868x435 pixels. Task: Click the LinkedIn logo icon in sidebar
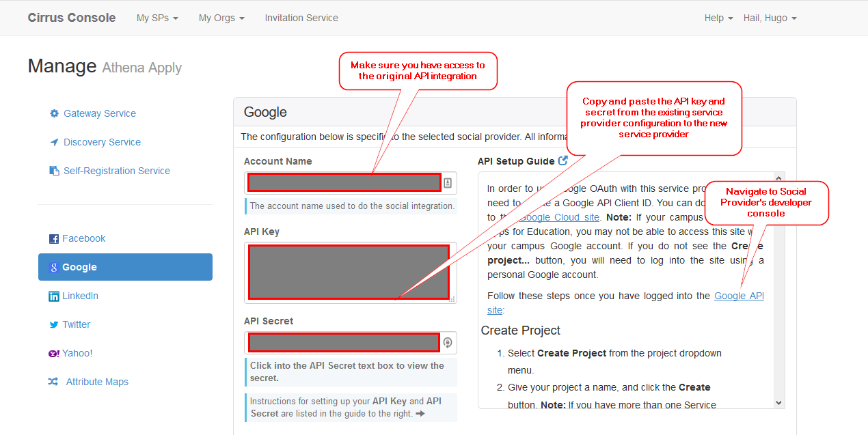[54, 296]
